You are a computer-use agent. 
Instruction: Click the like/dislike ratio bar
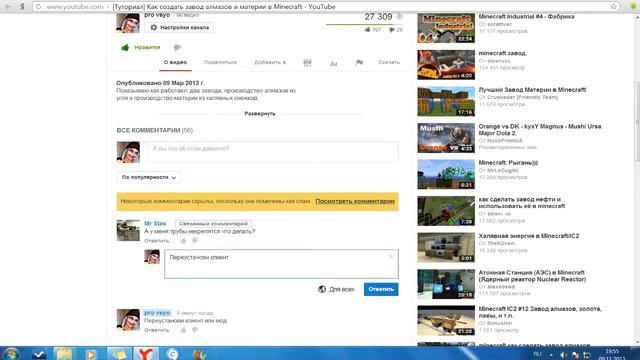coord(364,24)
